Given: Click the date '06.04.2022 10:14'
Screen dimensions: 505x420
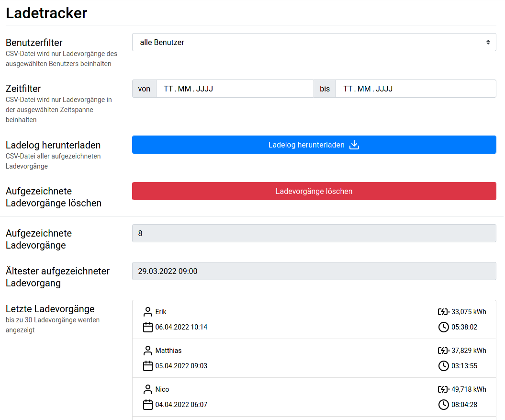Looking at the screenshot, I should [x=181, y=327].
